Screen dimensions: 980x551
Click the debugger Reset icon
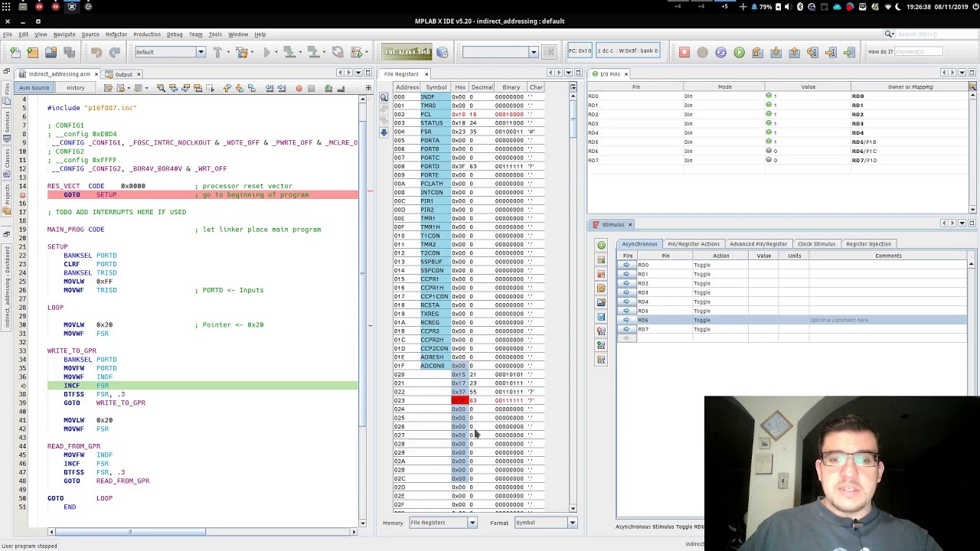(x=720, y=52)
